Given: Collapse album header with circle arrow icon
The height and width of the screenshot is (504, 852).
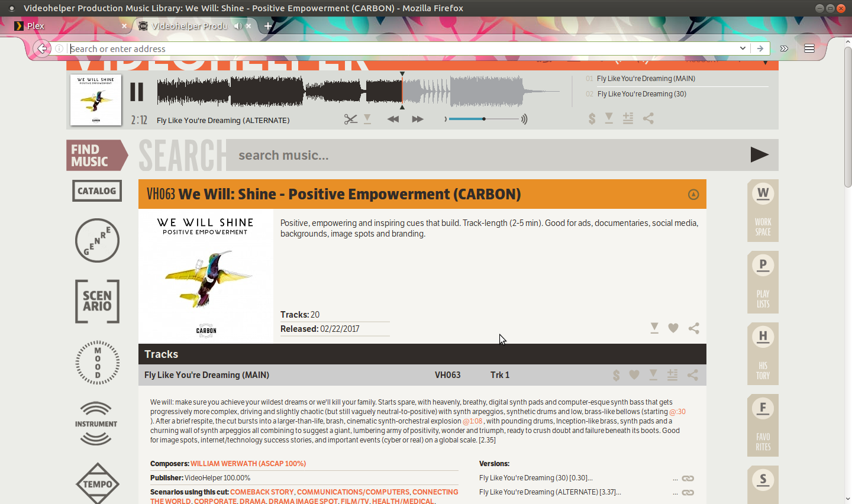Looking at the screenshot, I should [693, 195].
